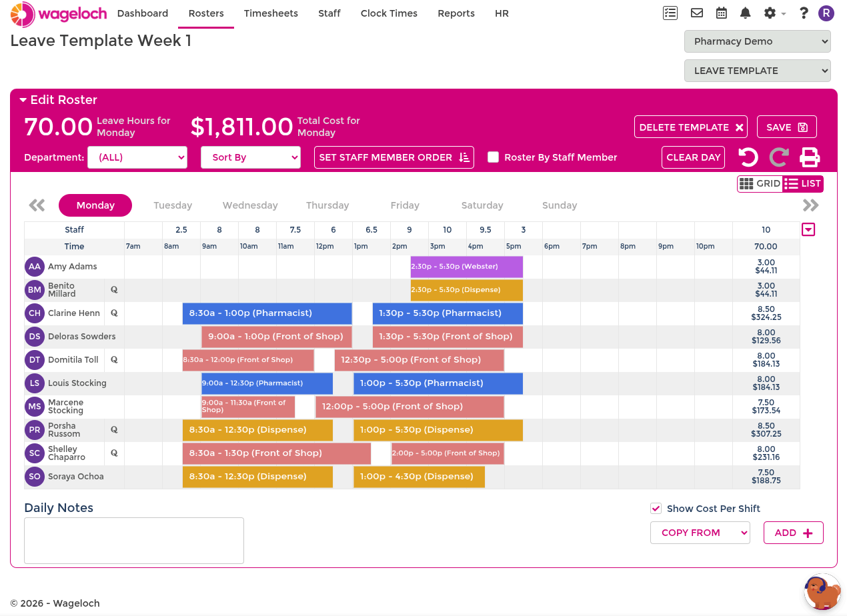Viewport: 847px width, 616px height.
Task: Open the Sort By dropdown
Action: point(251,157)
